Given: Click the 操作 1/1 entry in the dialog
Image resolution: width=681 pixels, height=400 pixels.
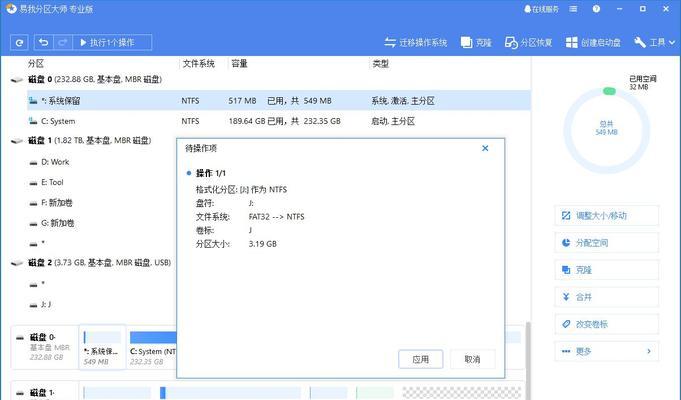Looking at the screenshot, I should point(211,173).
